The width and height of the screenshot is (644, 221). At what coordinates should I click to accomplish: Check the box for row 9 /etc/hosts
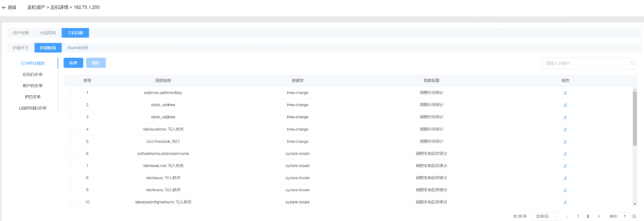(71, 190)
